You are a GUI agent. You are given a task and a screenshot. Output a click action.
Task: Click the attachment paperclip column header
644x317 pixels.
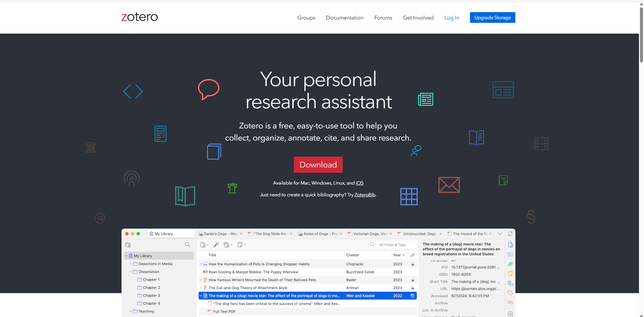click(412, 255)
